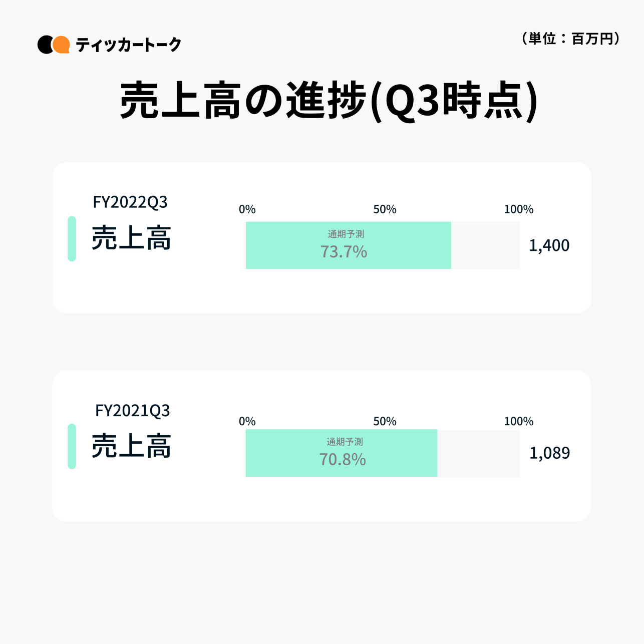
Task: Click the 73.7% filled progress bar
Action: click(x=348, y=245)
